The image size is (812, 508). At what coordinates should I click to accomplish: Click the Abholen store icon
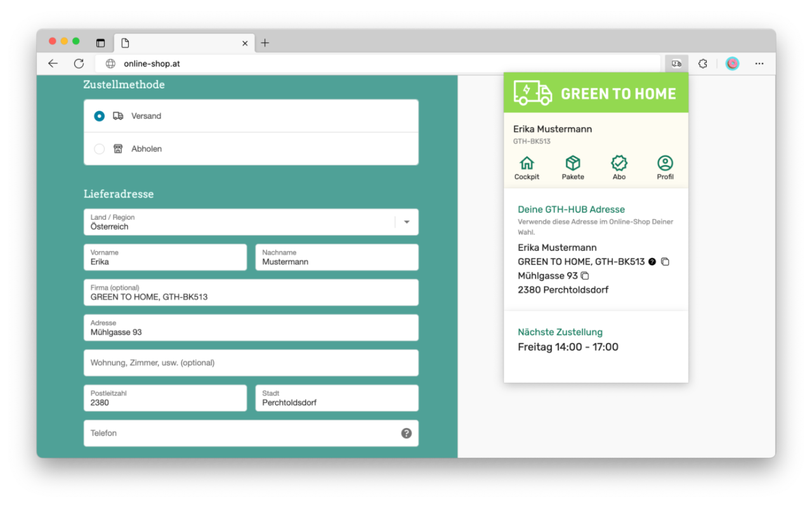point(118,149)
